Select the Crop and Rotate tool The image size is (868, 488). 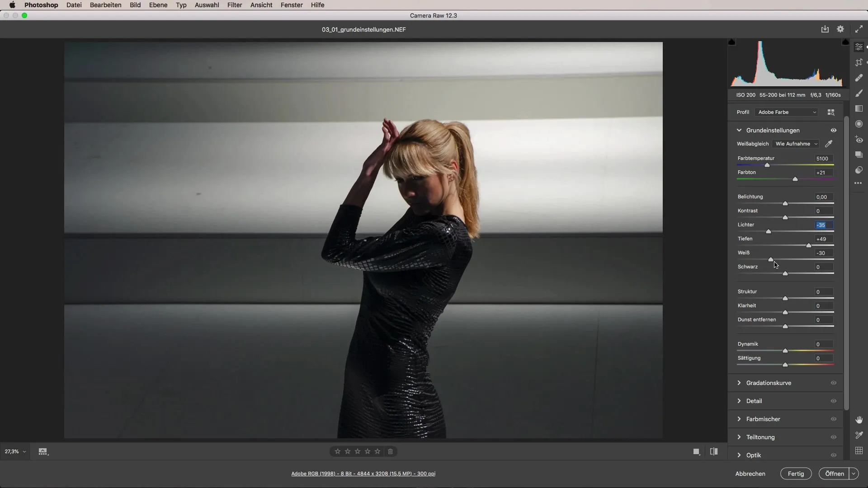(859, 62)
